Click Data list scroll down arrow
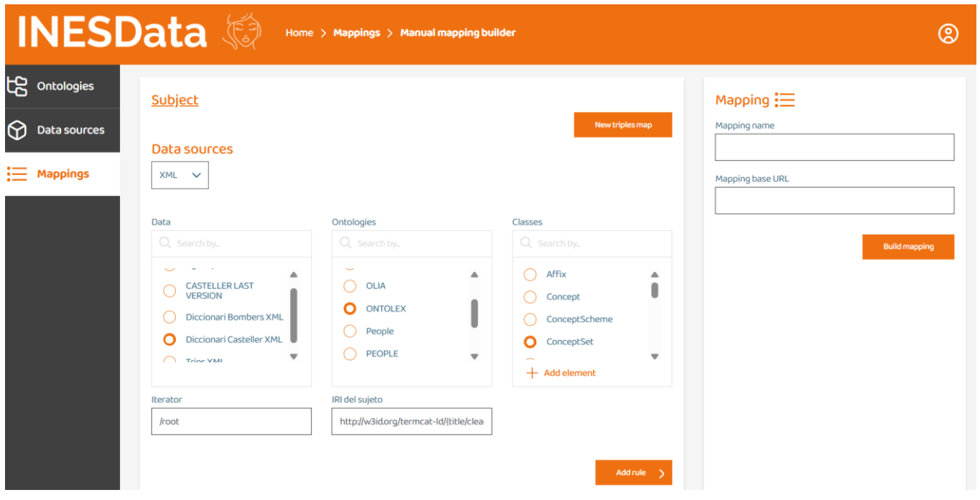 tap(294, 357)
